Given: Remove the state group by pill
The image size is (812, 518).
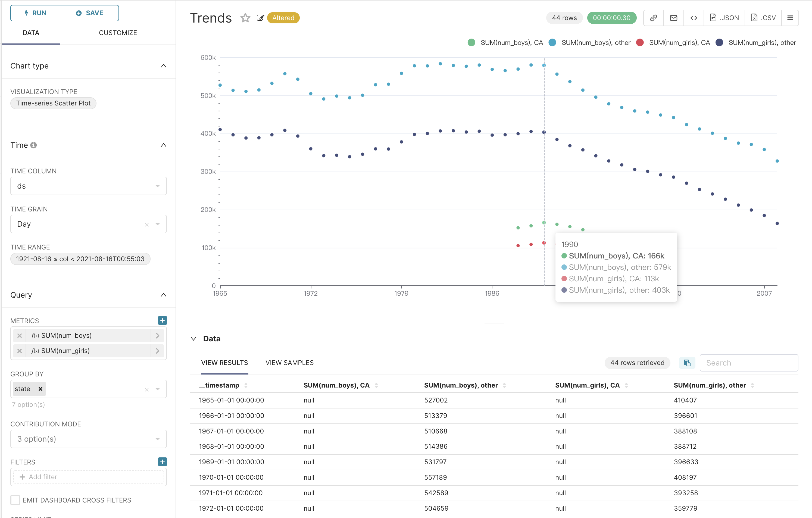Looking at the screenshot, I should (x=40, y=389).
